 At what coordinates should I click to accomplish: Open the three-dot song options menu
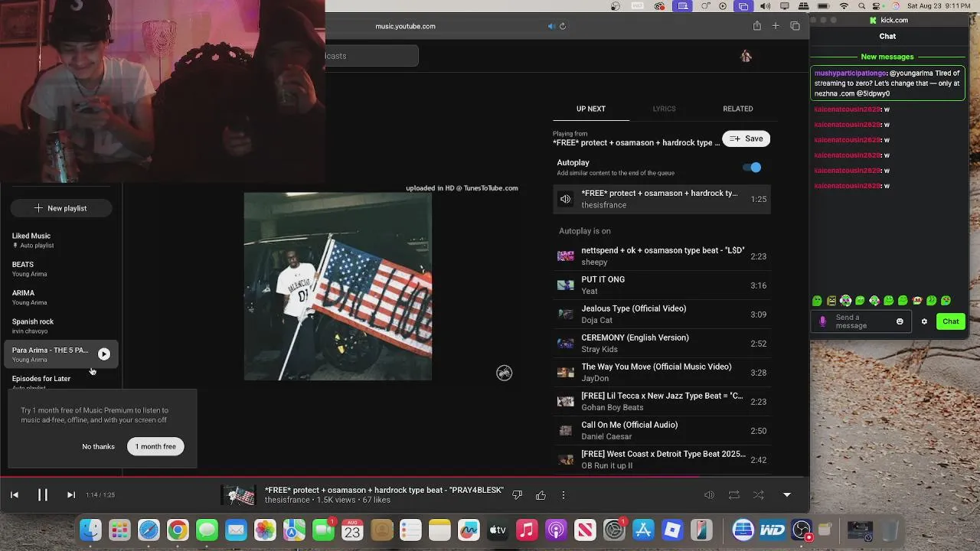pos(563,495)
